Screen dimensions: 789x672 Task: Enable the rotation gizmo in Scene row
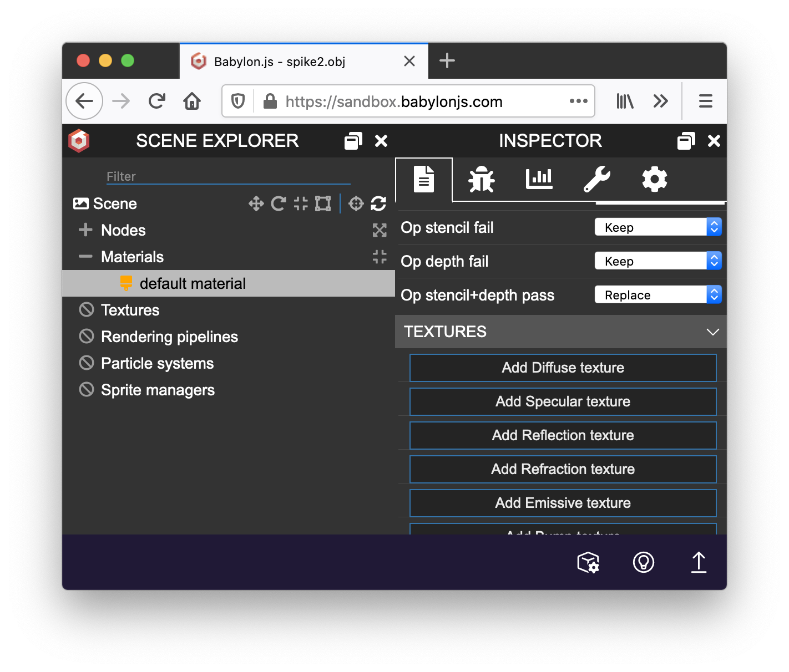click(x=278, y=204)
